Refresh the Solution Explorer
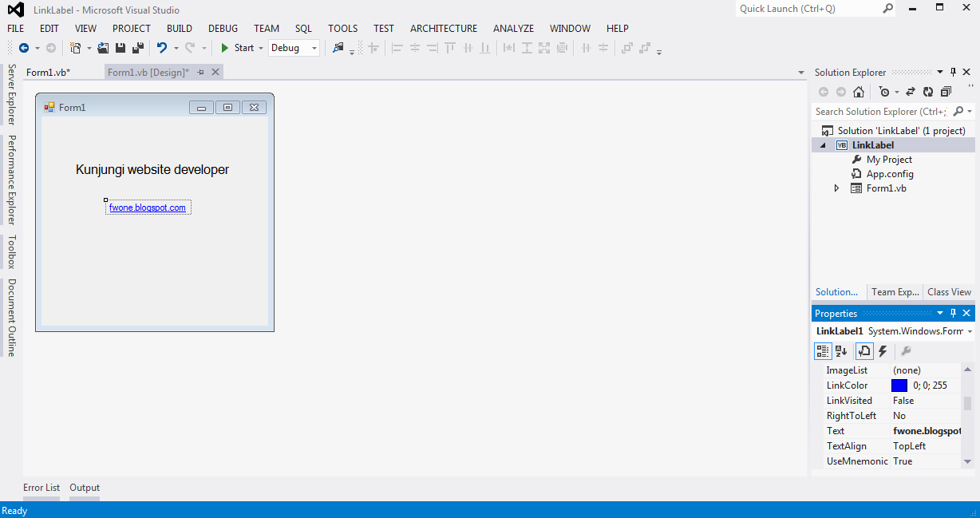 [927, 92]
